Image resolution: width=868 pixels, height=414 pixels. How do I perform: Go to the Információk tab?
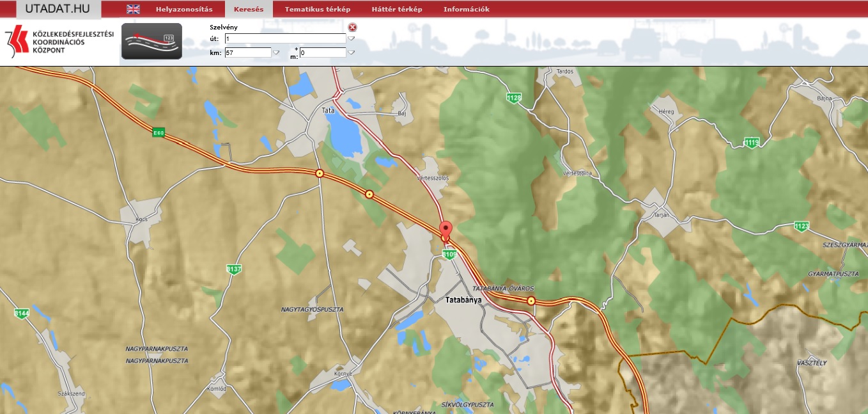click(x=466, y=10)
